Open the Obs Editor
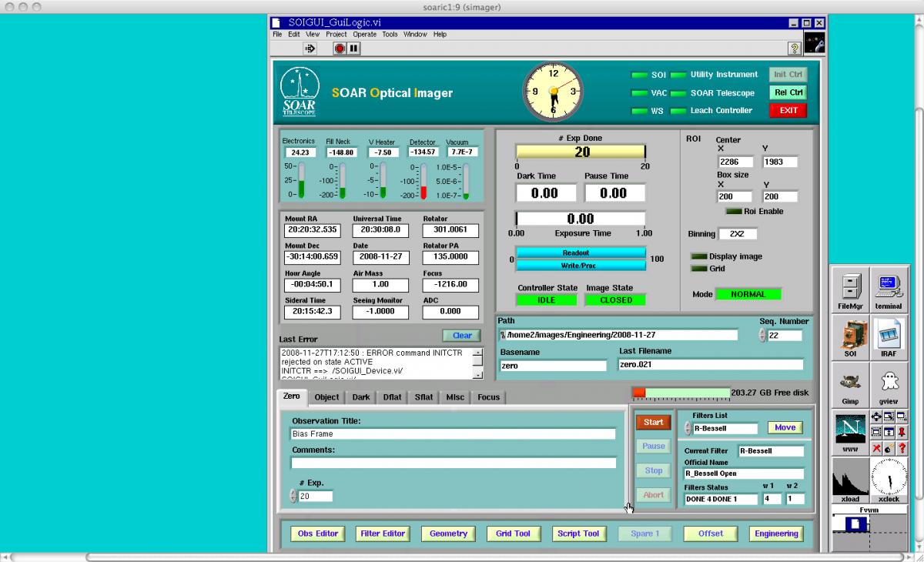Viewport: 924px width, 562px height. [x=318, y=534]
